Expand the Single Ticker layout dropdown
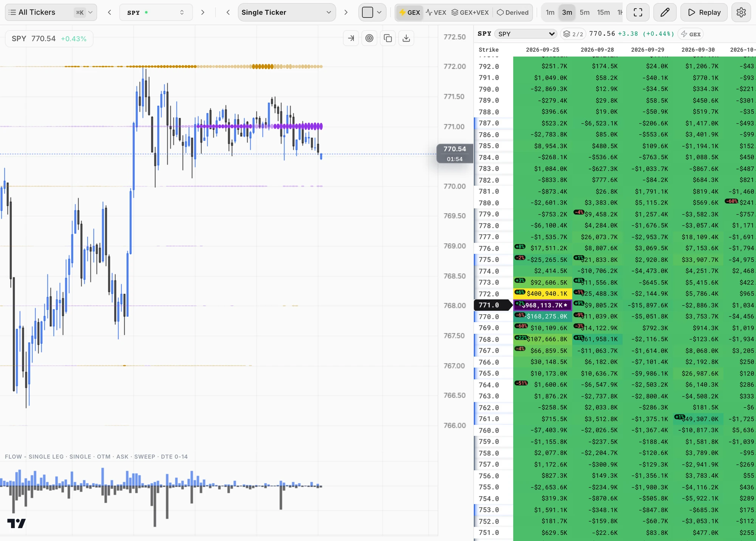The height and width of the screenshot is (541, 756). [x=287, y=12]
